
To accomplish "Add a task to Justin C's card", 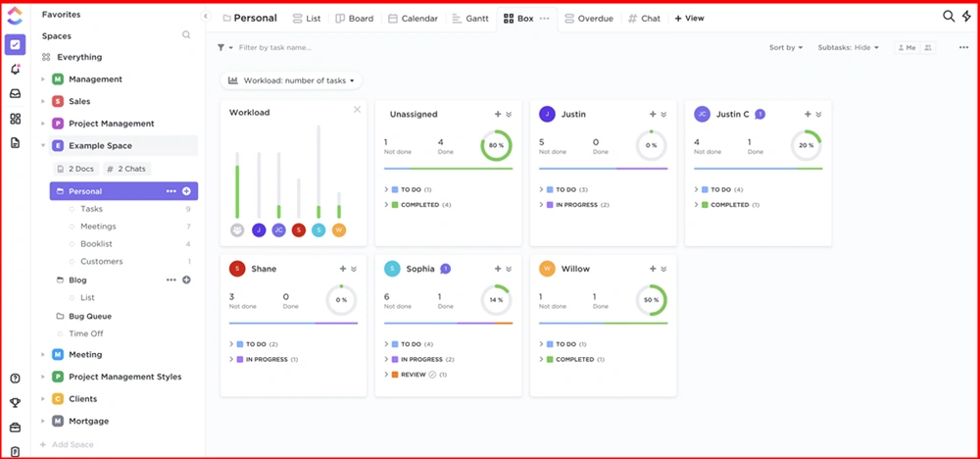I will point(808,115).
